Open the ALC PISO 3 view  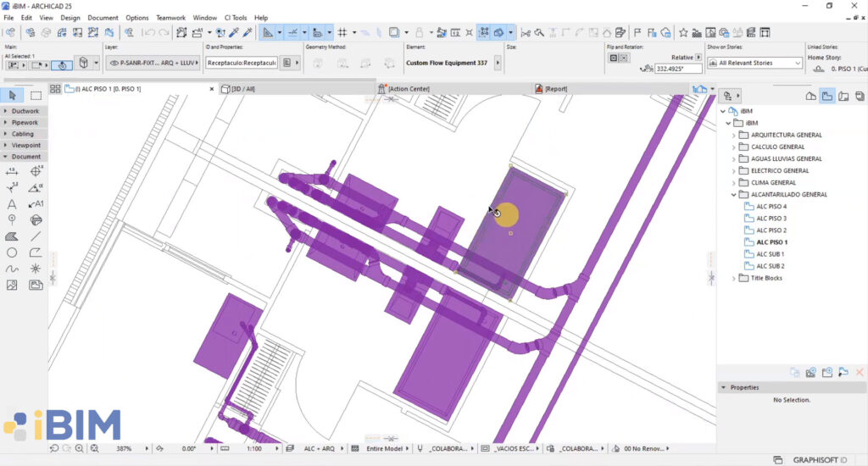pyautogui.click(x=771, y=219)
